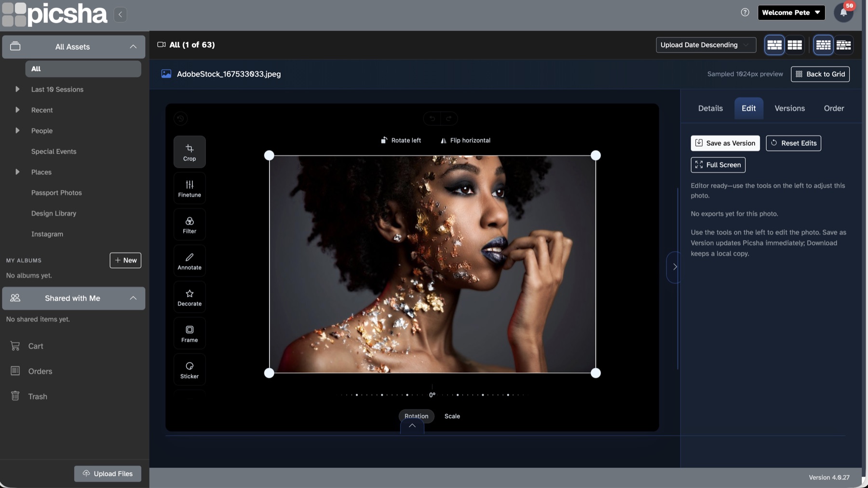Open the notifications bell
The width and height of the screenshot is (868, 488).
coord(843,13)
